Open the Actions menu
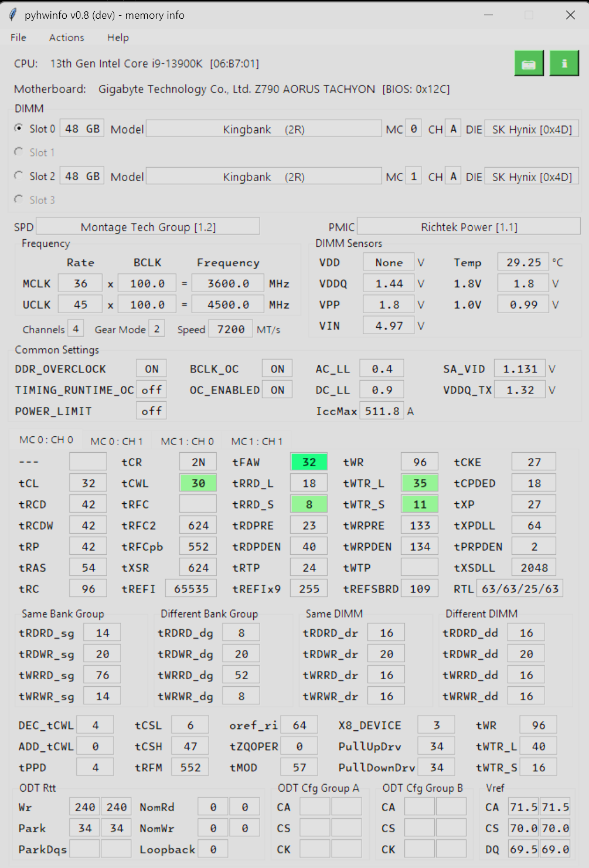This screenshot has width=589, height=868. click(66, 38)
